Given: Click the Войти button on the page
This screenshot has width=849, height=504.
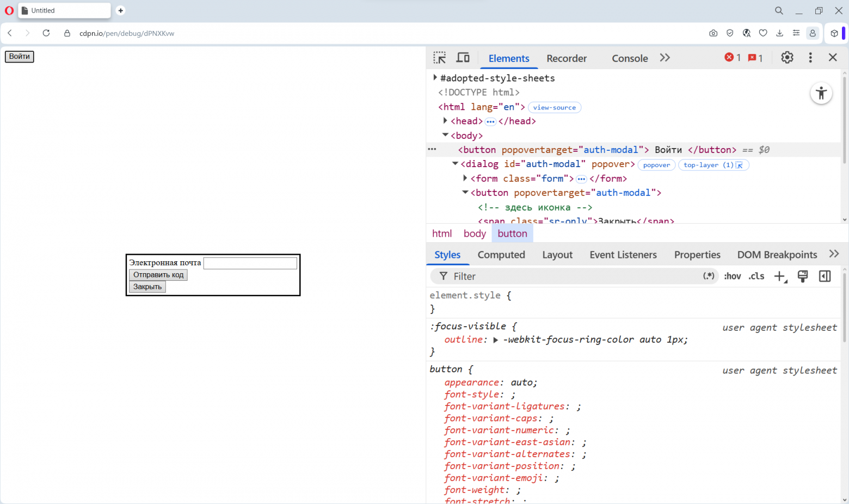Looking at the screenshot, I should pos(20,57).
